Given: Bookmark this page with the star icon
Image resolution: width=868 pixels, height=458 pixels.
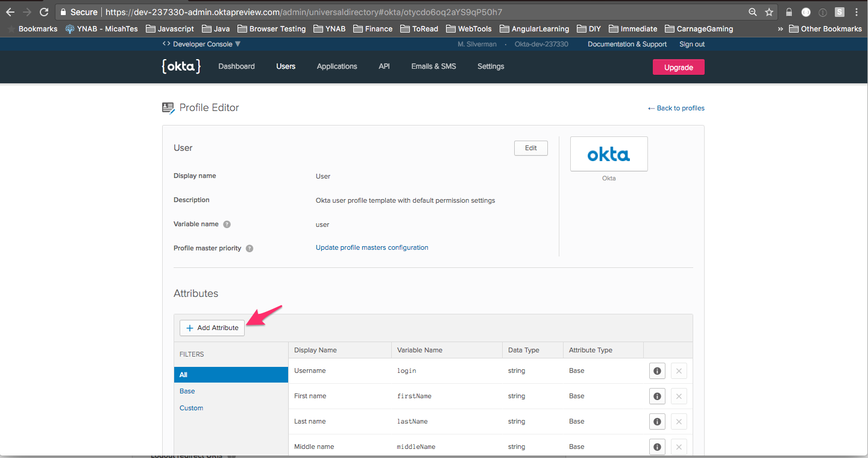Looking at the screenshot, I should [769, 12].
